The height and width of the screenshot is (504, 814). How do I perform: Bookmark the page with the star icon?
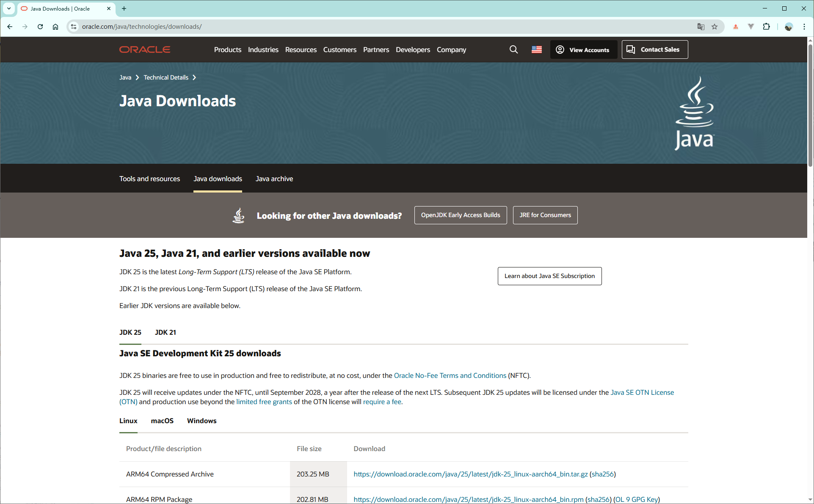click(715, 26)
